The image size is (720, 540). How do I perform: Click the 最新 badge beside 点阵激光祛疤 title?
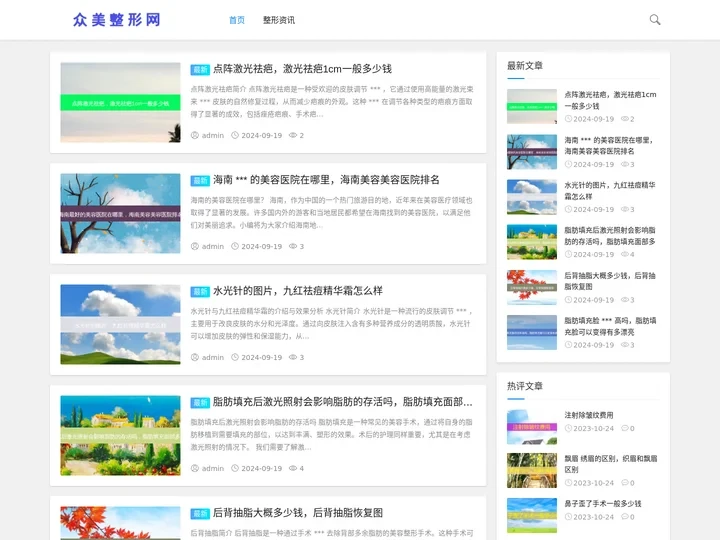point(200,69)
